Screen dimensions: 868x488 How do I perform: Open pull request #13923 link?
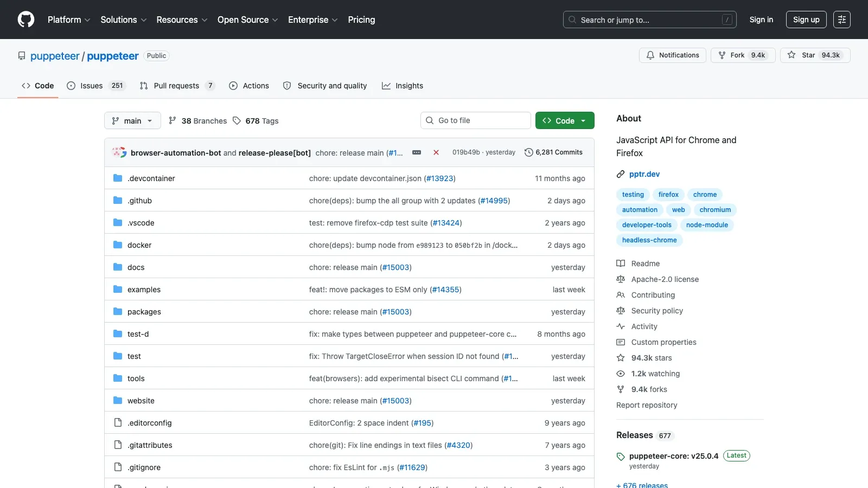[x=439, y=178]
